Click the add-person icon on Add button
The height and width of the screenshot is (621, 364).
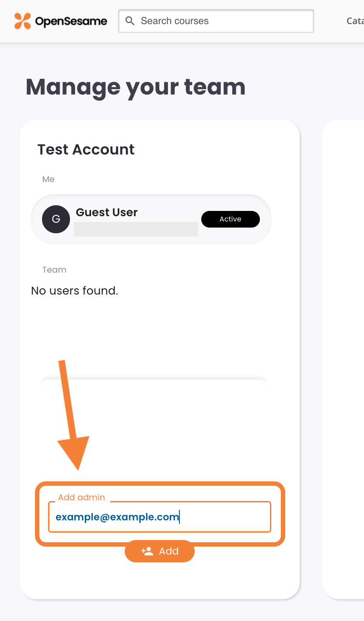pyautogui.click(x=147, y=551)
